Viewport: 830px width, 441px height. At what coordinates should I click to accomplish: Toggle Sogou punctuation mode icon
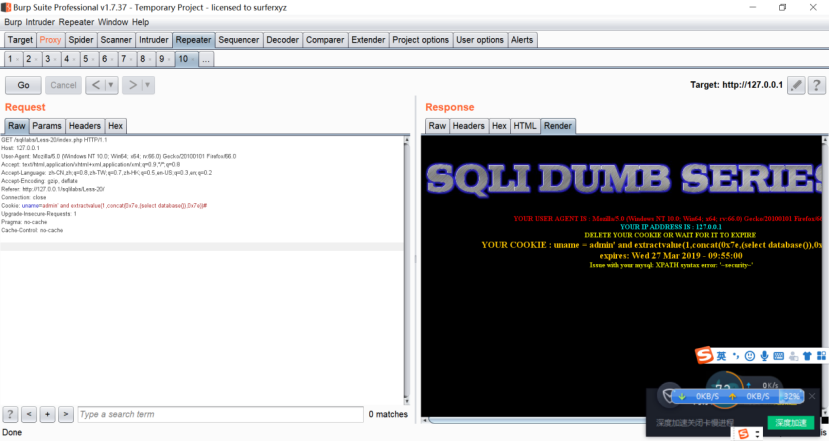click(736, 356)
